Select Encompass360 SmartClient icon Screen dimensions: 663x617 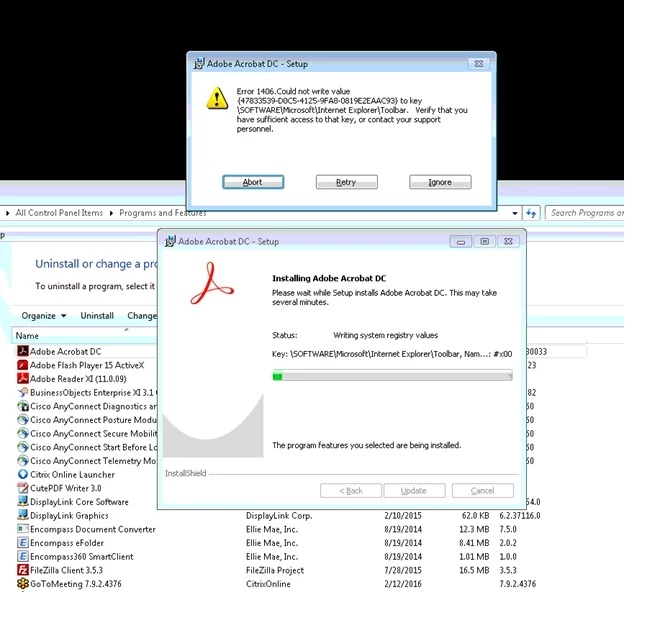click(x=22, y=556)
